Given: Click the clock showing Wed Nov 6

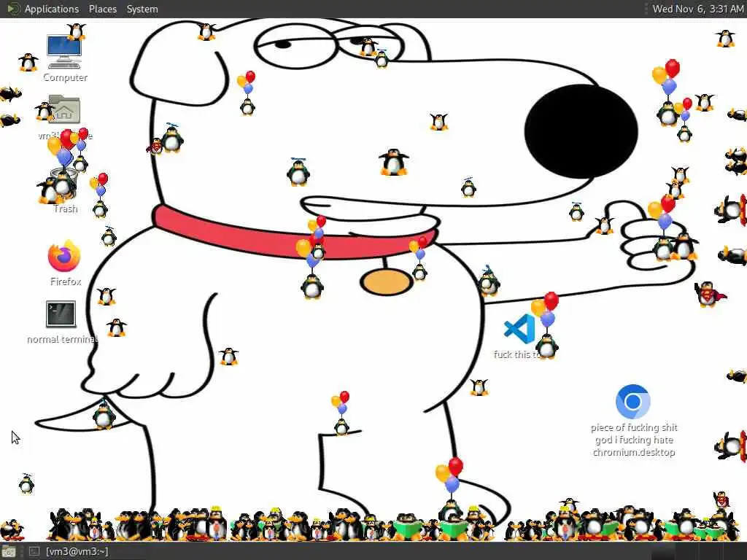Looking at the screenshot, I should [697, 9].
